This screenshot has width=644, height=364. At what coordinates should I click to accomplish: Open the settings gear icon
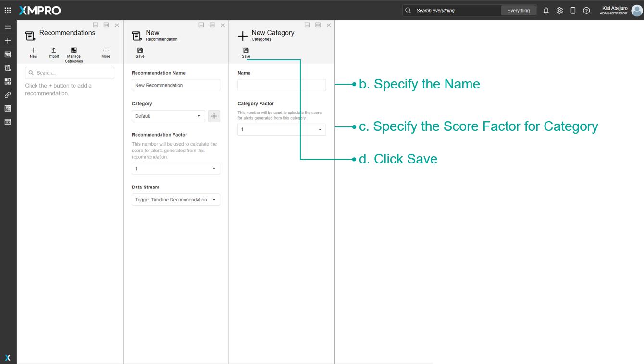tap(559, 11)
